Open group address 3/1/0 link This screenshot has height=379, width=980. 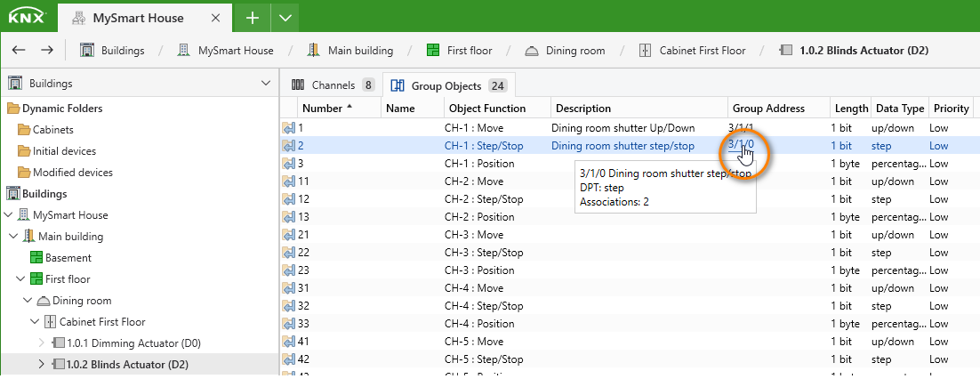[742, 144]
